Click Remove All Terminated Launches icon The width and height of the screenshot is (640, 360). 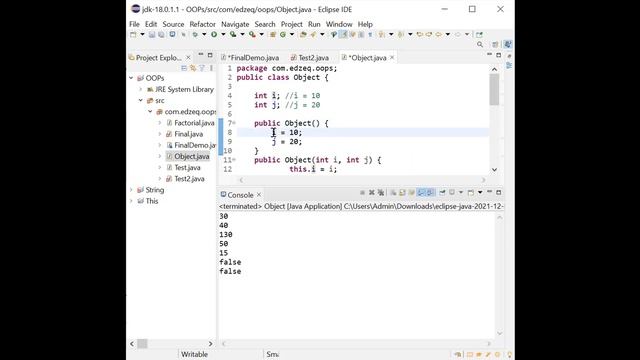point(381,192)
